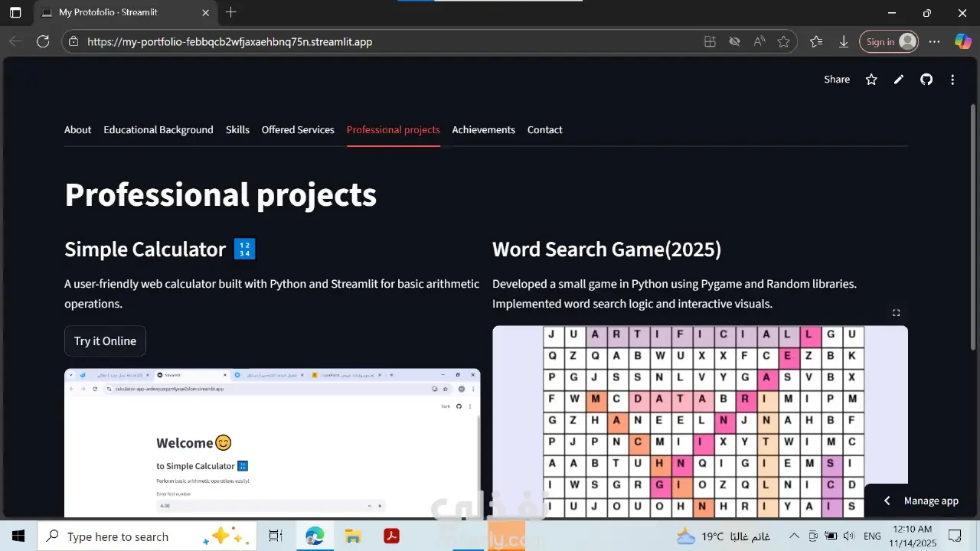Open tracking prevention eye icon
Image resolution: width=980 pixels, height=551 pixels.
[x=734, y=42]
